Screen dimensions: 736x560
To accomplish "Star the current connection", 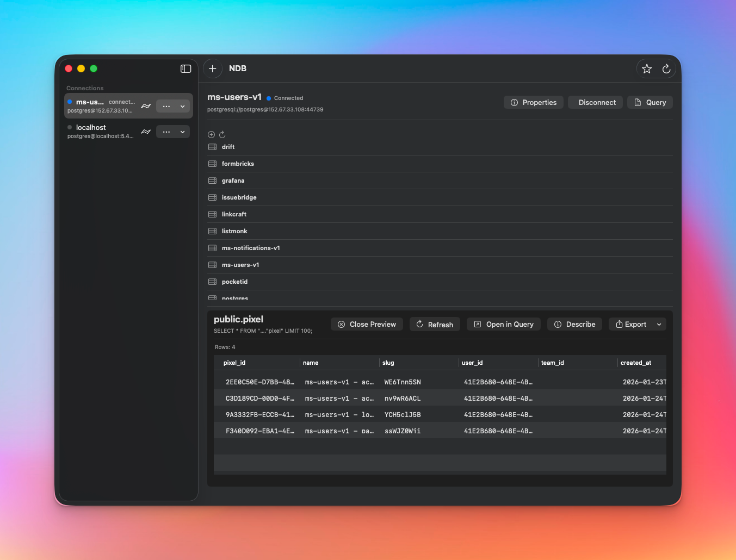I will 646,69.
